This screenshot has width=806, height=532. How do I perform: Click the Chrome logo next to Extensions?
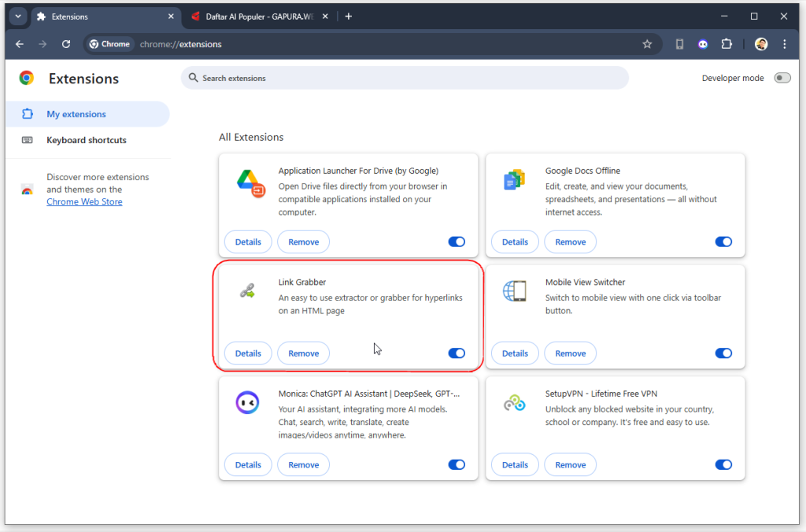tap(27, 78)
